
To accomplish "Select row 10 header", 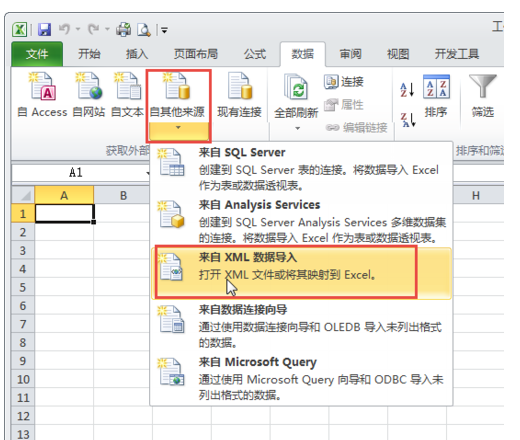I will pos(23,379).
